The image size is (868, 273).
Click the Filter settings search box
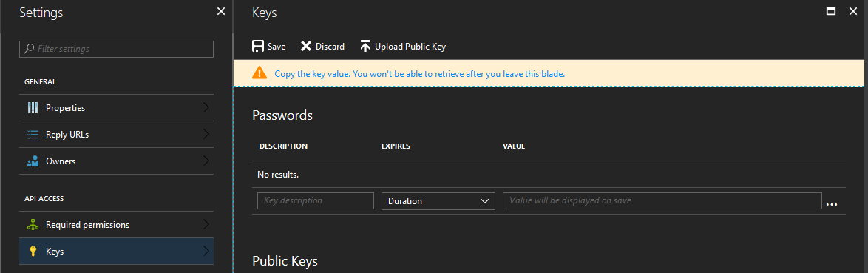(x=116, y=49)
